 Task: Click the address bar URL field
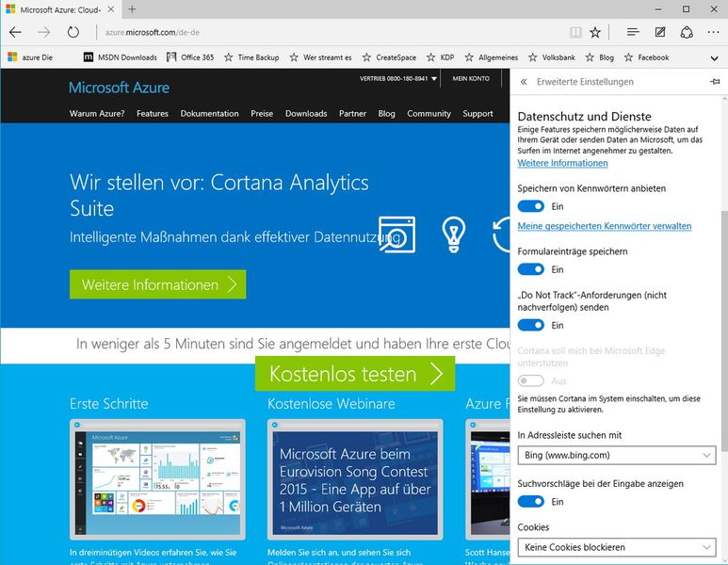[330, 32]
